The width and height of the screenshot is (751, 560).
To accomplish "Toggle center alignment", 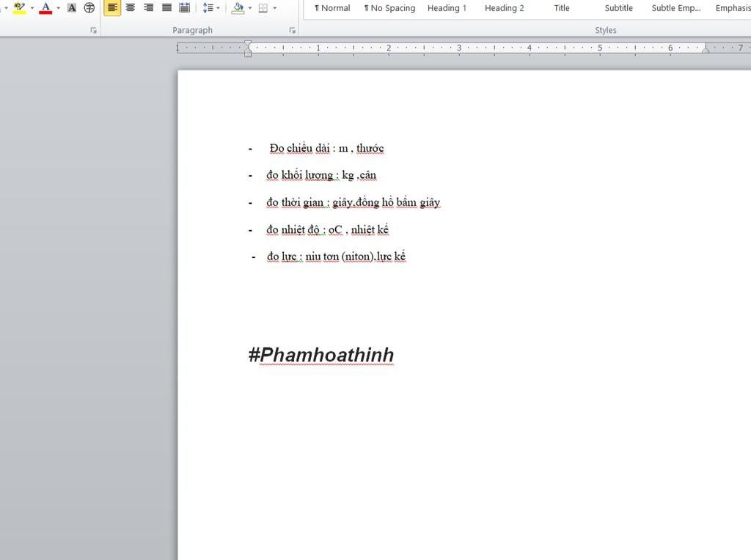I will tap(131, 8).
